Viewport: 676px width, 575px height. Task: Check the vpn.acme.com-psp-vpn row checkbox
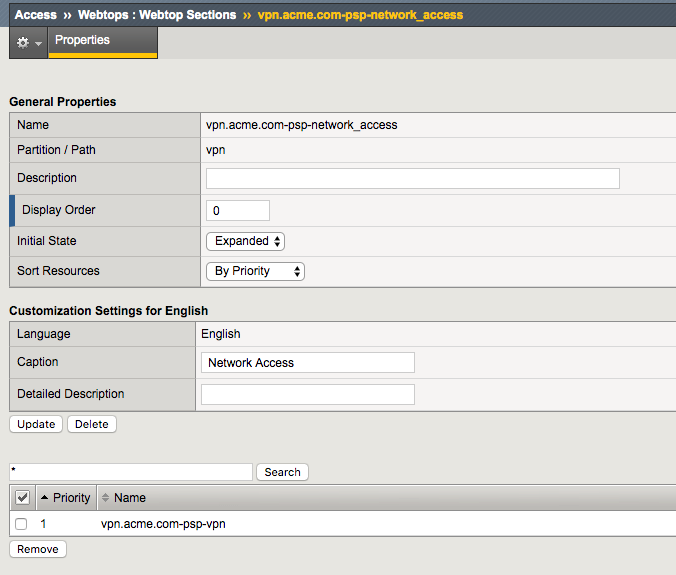(21, 524)
